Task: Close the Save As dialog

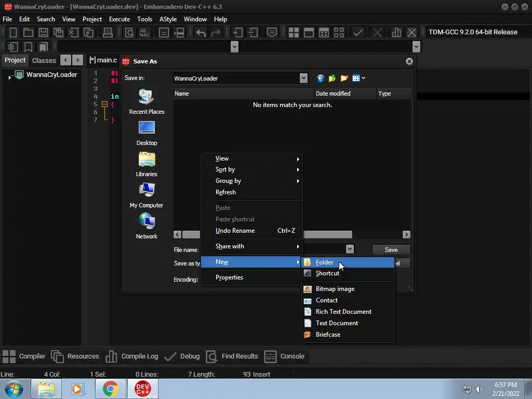Action: [409, 61]
